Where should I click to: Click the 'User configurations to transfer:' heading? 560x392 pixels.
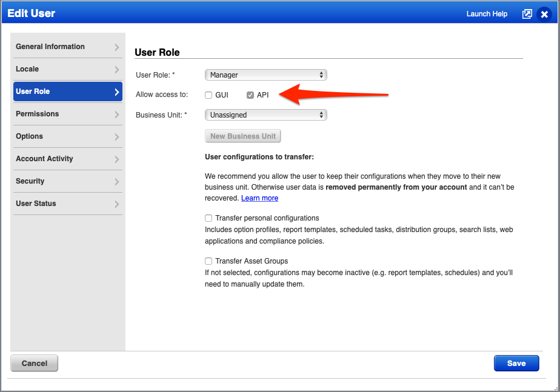click(x=259, y=157)
